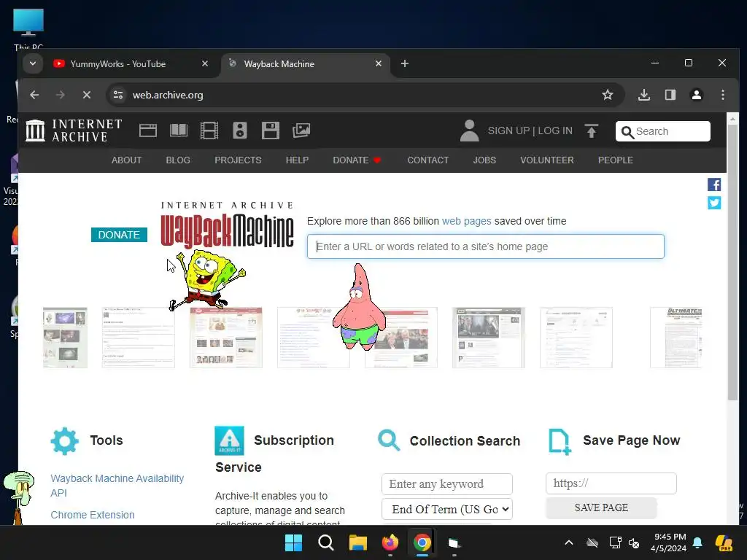Open Windows taskbar Search

tap(326, 542)
